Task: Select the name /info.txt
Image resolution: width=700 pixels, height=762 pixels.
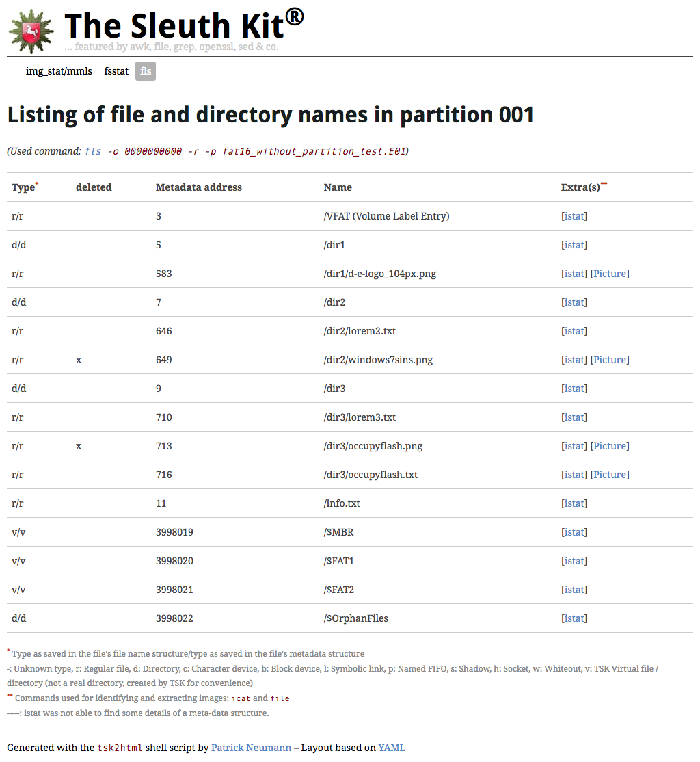Action: [x=342, y=503]
